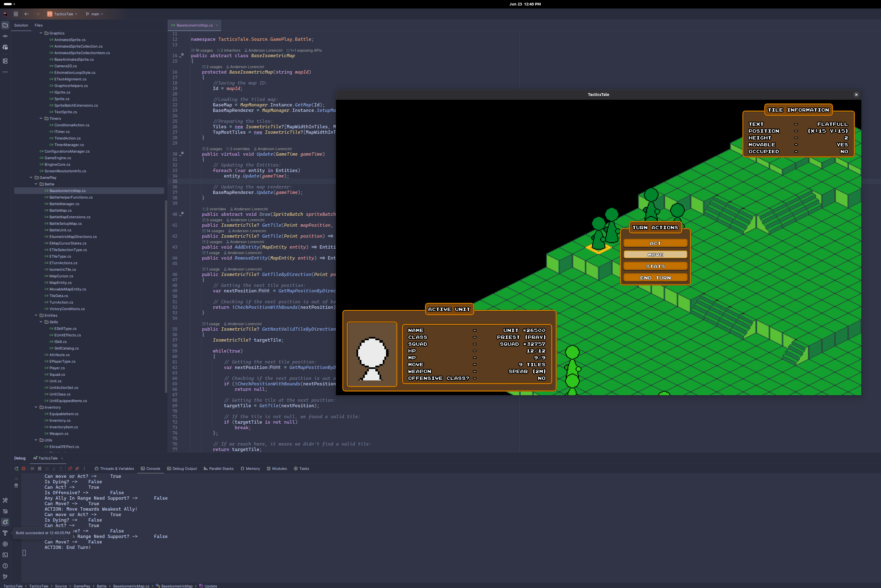The image size is (881, 588).
Task: Toggle scroll to end in console
Action: coord(16,478)
